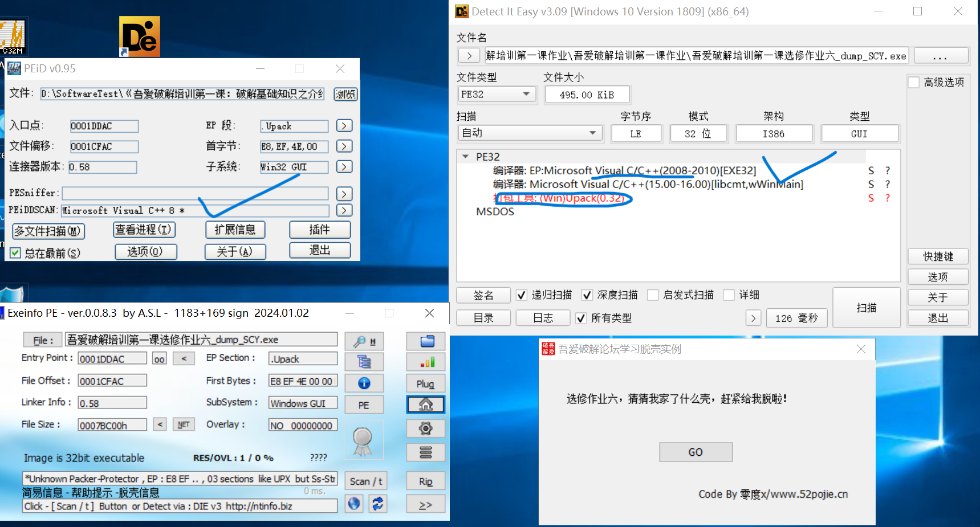Open the colored bar chart statistics icon in Exeinfo PE
This screenshot has height=527, width=980.
pyautogui.click(x=426, y=362)
